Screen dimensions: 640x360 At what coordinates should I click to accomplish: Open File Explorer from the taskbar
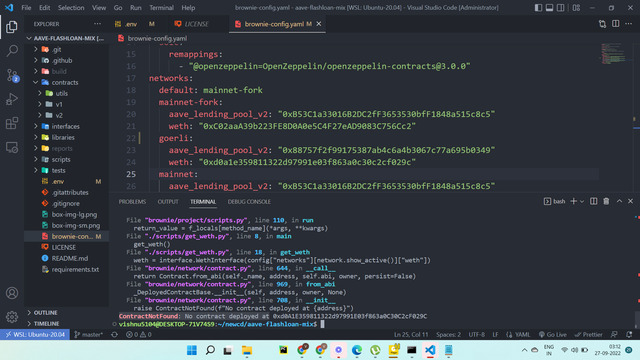247,350
